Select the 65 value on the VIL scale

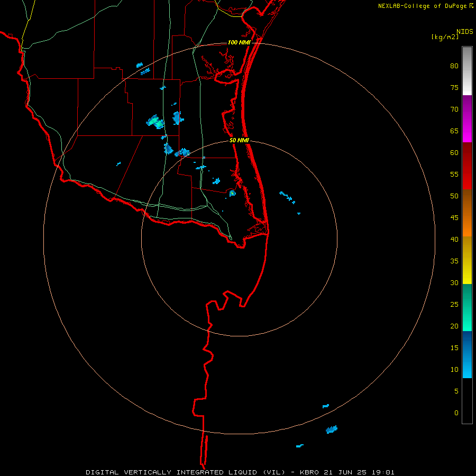[x=454, y=131]
